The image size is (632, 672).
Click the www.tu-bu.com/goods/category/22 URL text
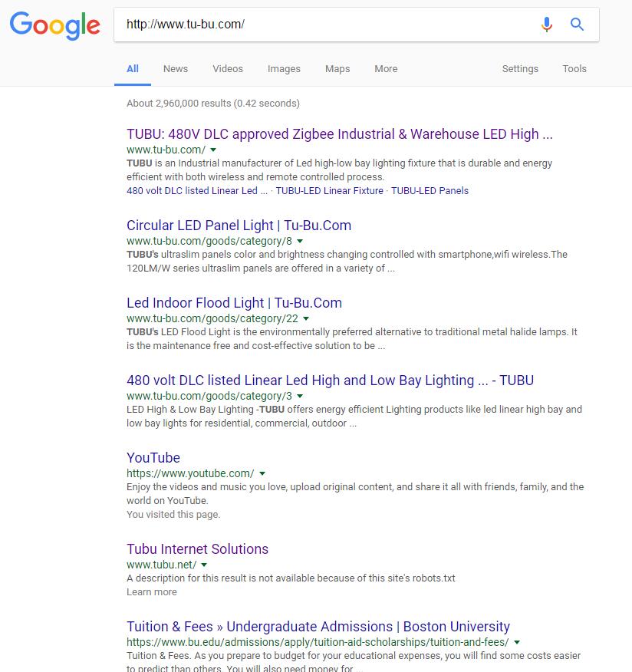tap(212, 319)
